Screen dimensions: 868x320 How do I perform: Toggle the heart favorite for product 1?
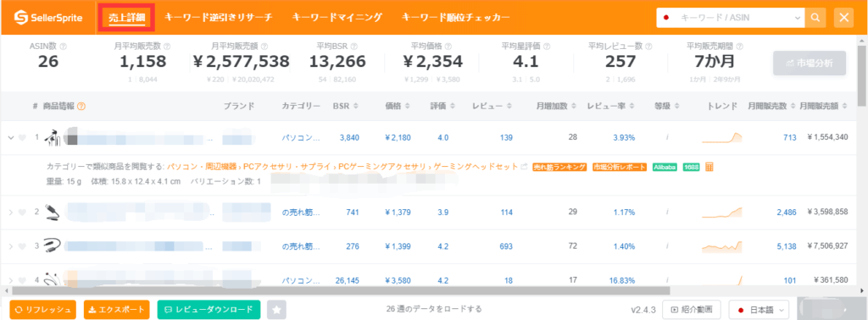(22, 138)
